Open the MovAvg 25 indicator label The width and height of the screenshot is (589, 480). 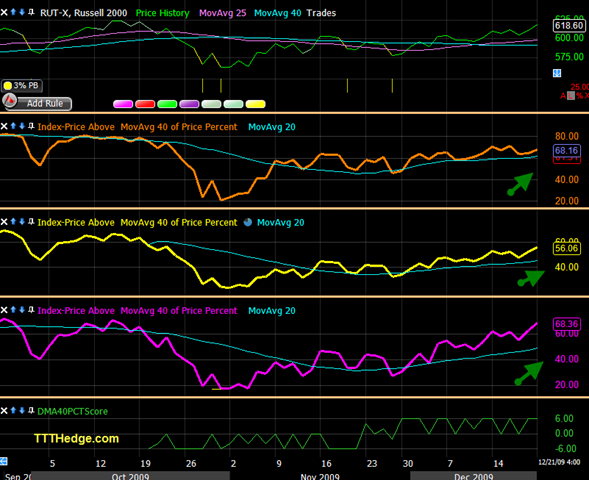tap(222, 13)
